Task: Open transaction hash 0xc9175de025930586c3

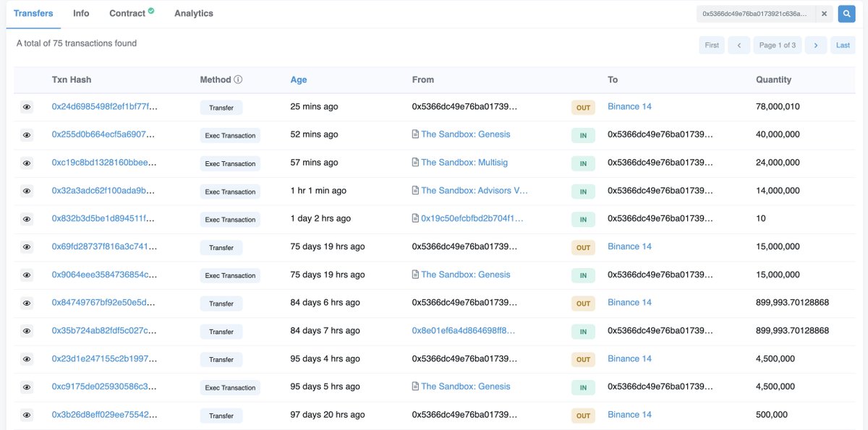Action: tap(105, 387)
